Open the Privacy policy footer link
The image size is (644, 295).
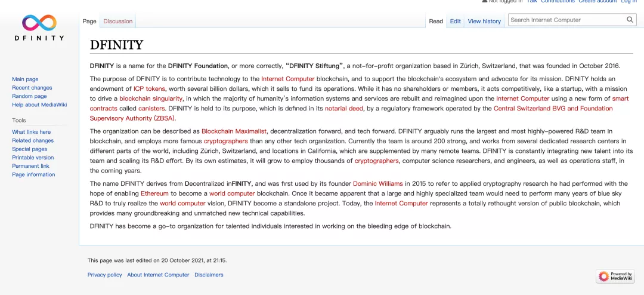point(105,275)
